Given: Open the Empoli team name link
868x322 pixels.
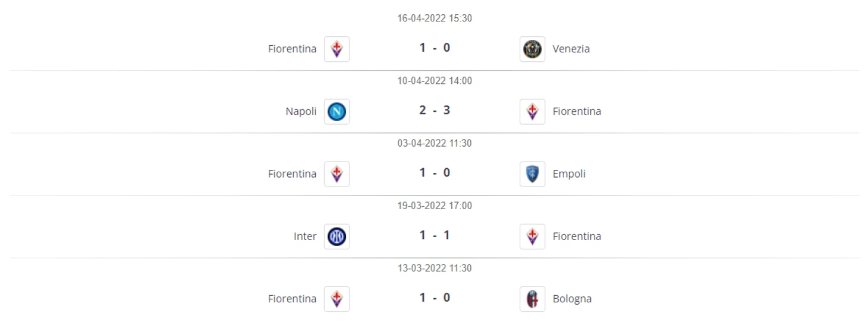Looking at the screenshot, I should 569,174.
